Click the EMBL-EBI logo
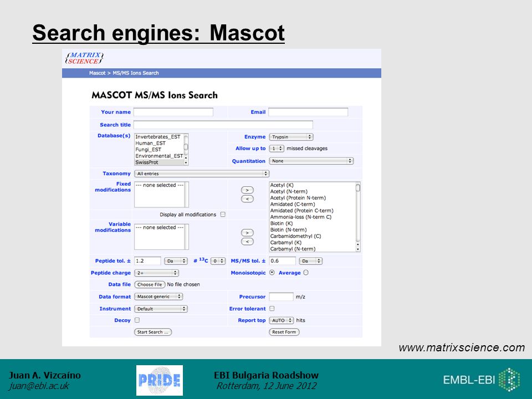Image resolution: width=532 pixels, height=399 pixels. (482, 379)
